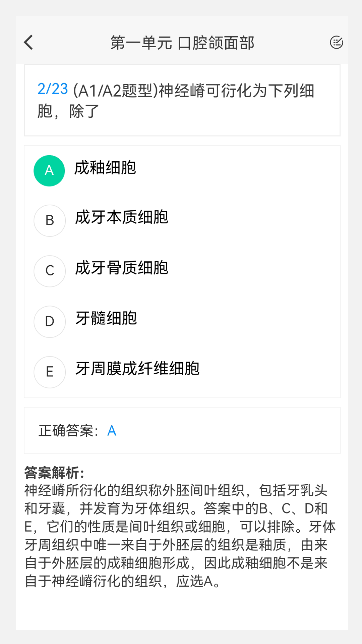Tap the explanation paragraph starting 神经嵴所衍化

coord(180,536)
